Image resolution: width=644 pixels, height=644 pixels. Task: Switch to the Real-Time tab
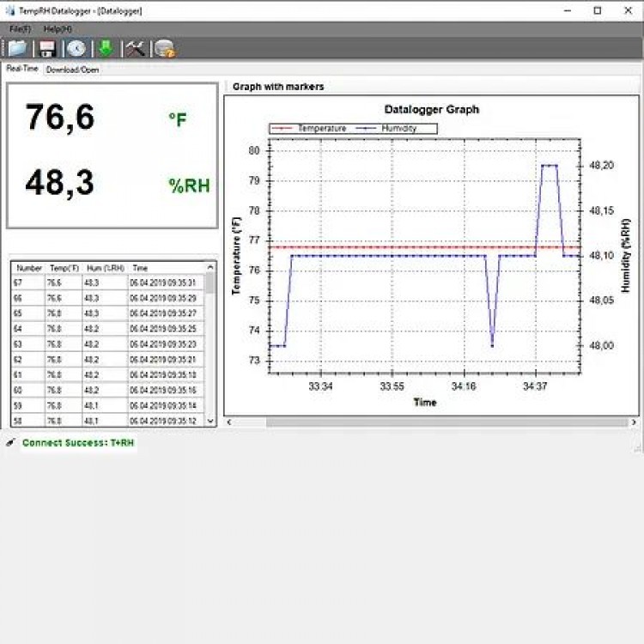22,69
